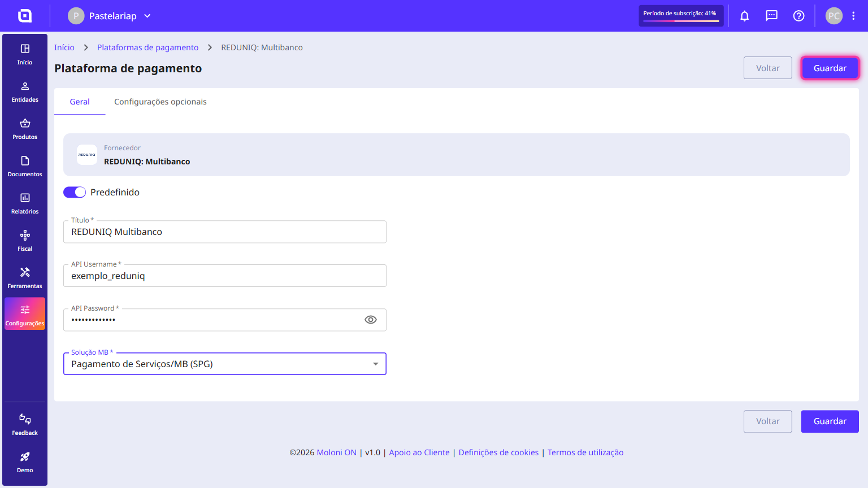Viewport: 868px width, 488px height.
Task: Go to Início breadcrumb link
Action: [x=64, y=47]
